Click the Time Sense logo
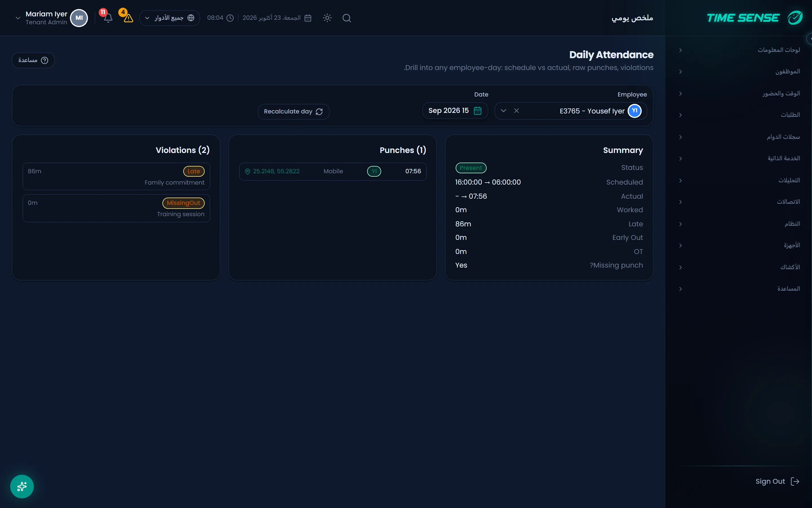The image size is (812, 508). [754, 17]
